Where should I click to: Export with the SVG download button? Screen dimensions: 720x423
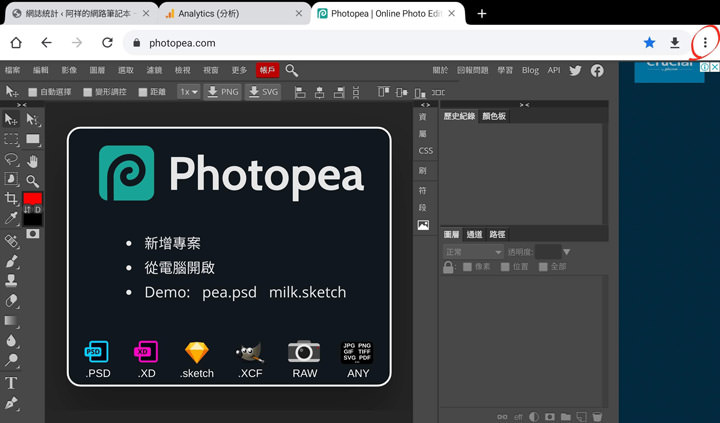coord(263,92)
